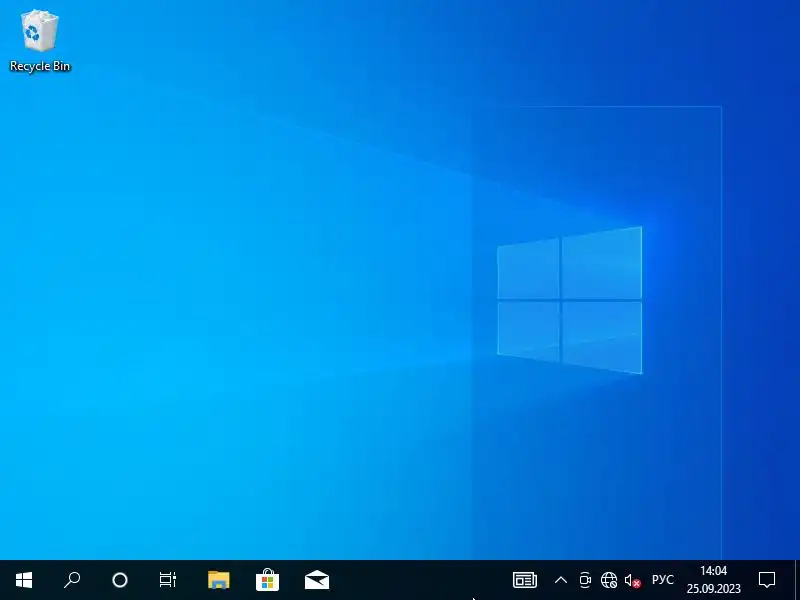Open Task View on taskbar
The image size is (800, 600).
pos(167,580)
